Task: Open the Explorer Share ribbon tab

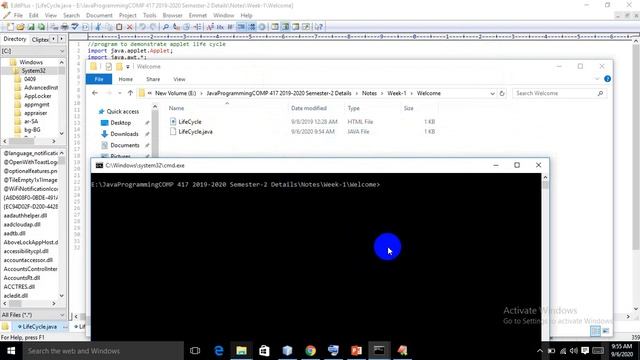Action: (153, 79)
